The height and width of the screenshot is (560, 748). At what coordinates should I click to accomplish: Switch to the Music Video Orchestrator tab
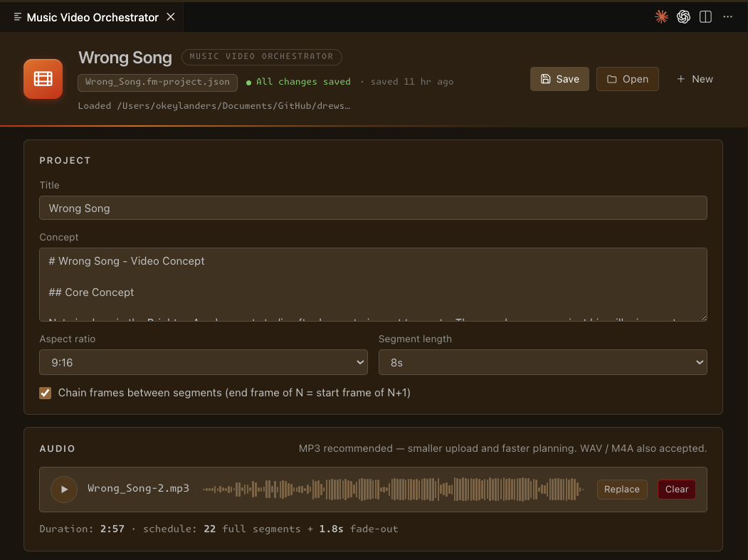point(92,18)
